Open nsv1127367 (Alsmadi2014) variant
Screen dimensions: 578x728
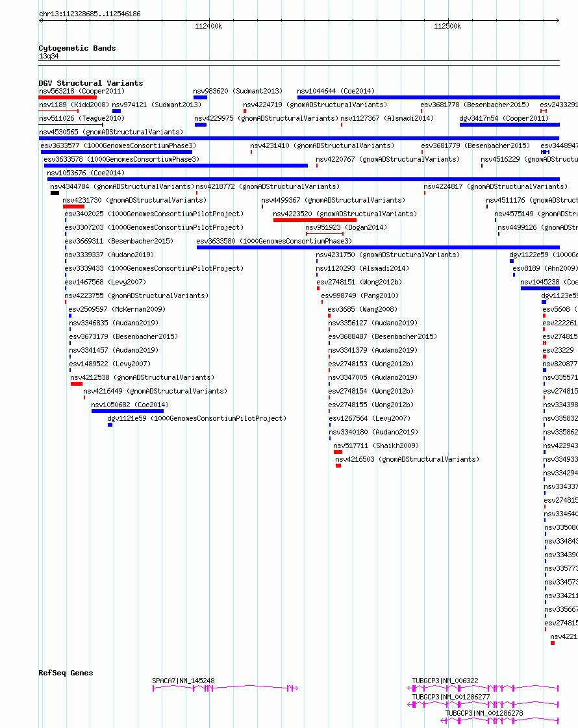click(x=387, y=118)
